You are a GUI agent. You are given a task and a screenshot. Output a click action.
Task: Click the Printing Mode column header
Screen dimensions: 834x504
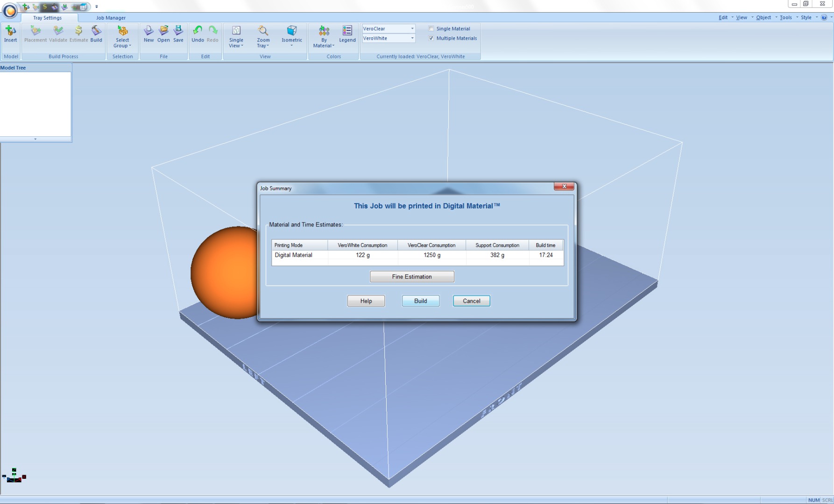[300, 245]
